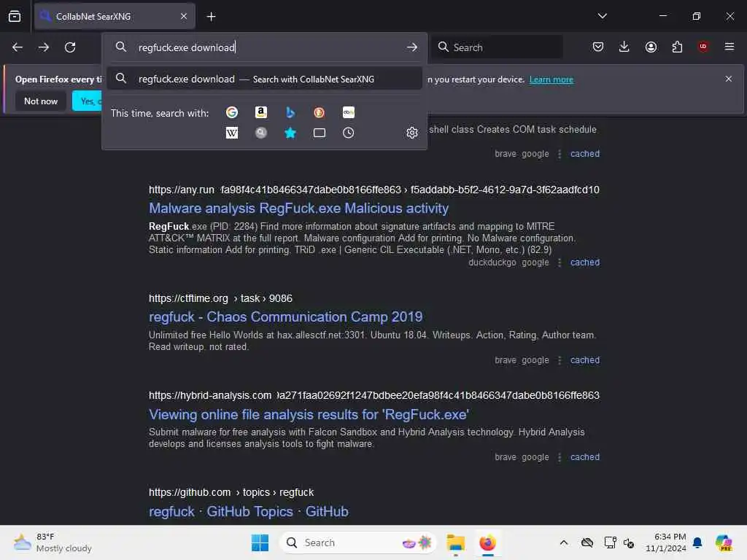Search open tabs using the rectangle icon
Image resolution: width=747 pixels, height=560 pixels.
(x=320, y=133)
